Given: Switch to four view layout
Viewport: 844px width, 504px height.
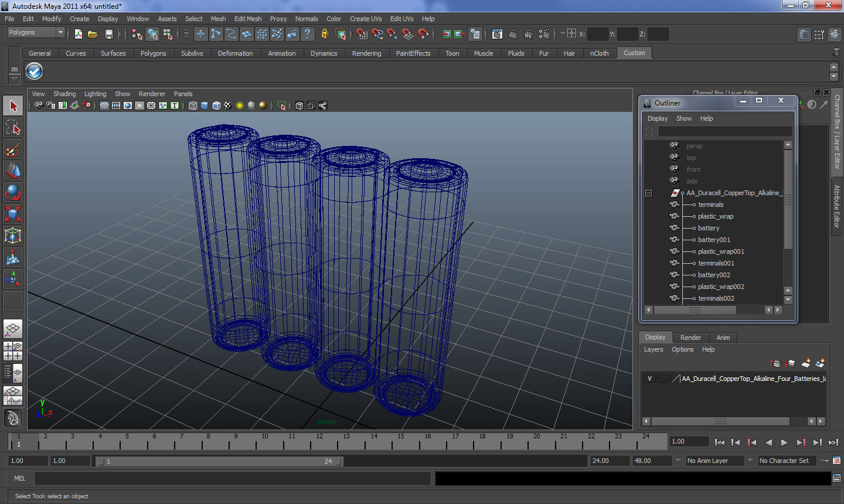Looking at the screenshot, I should [13, 350].
